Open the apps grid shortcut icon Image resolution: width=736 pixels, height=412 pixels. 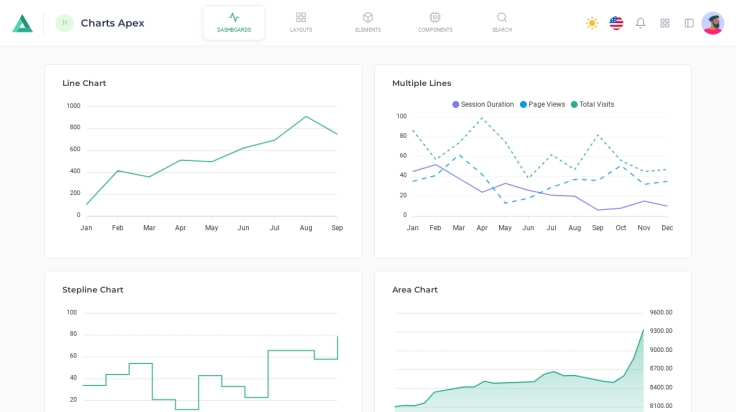665,23
